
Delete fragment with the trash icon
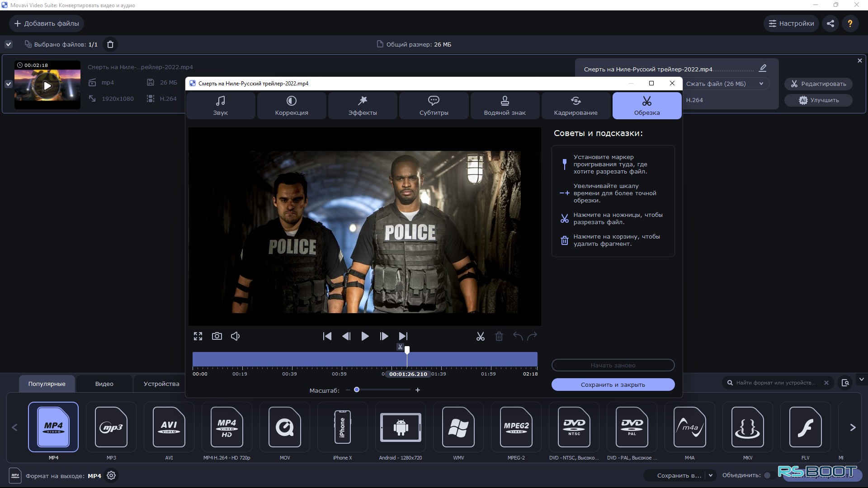coord(499,336)
